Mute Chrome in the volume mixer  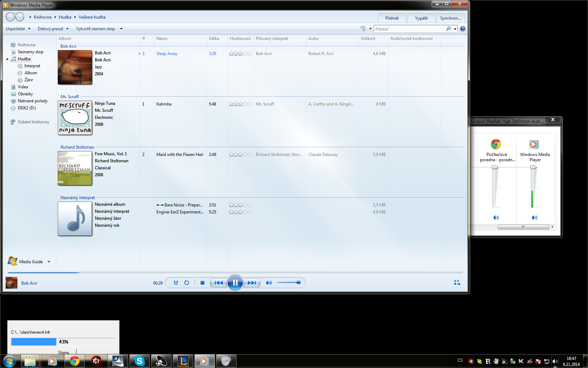(x=496, y=218)
